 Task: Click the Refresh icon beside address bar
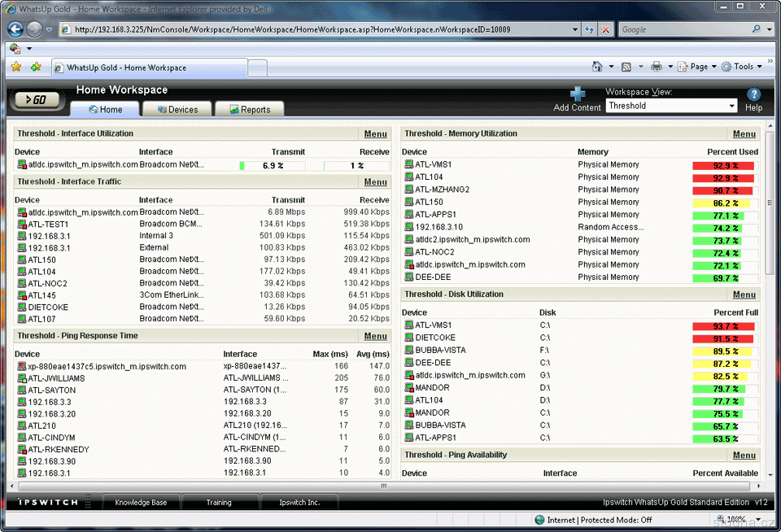tap(589, 29)
